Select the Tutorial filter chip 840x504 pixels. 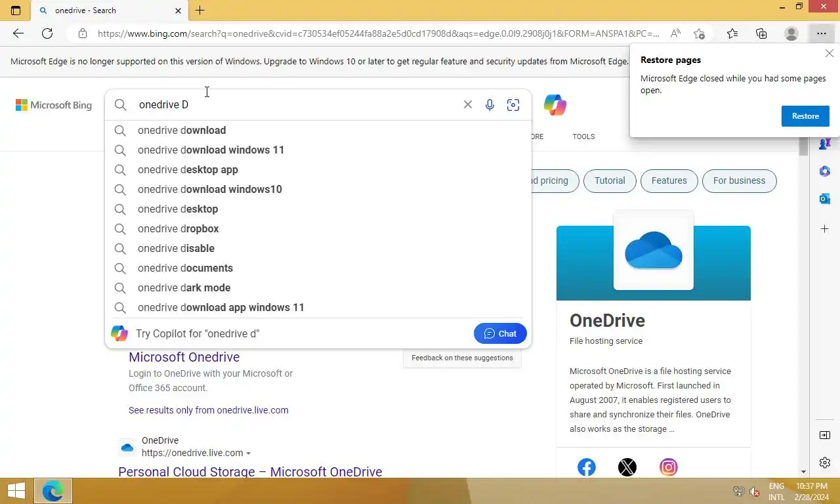[x=610, y=180]
